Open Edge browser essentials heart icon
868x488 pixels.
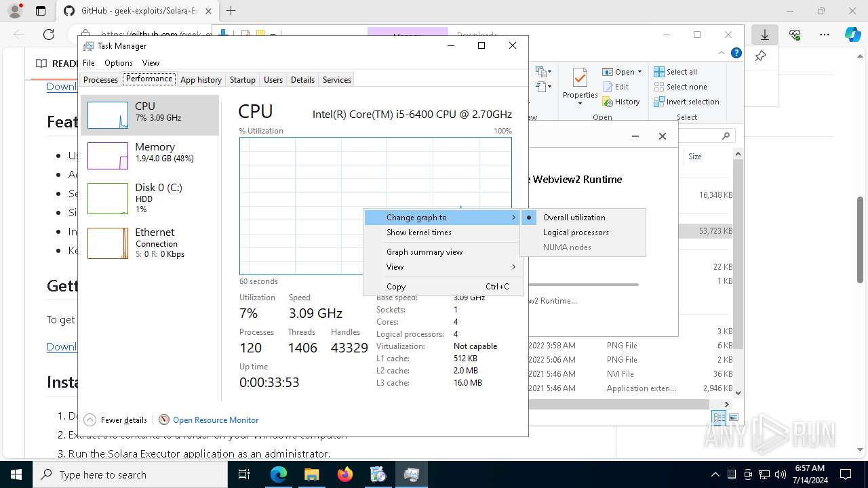[795, 35]
